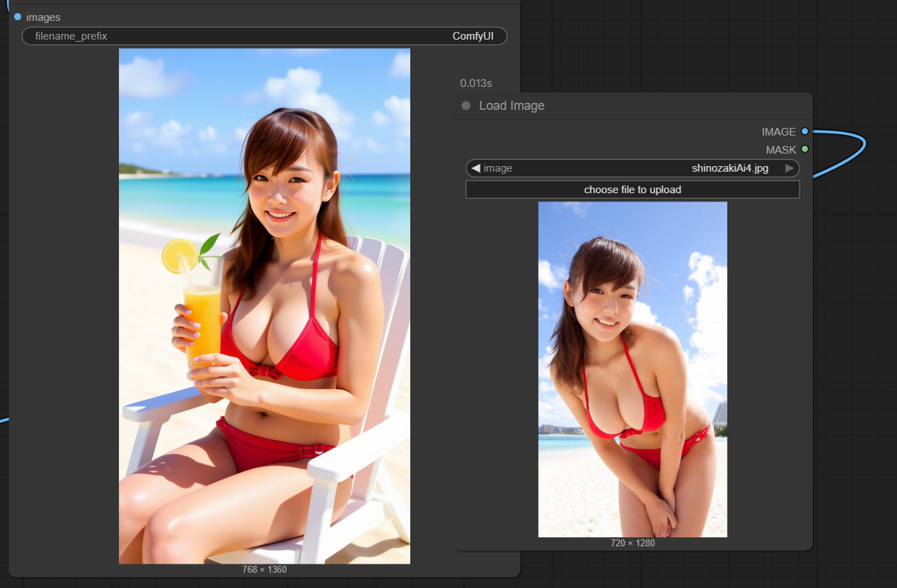Image resolution: width=897 pixels, height=588 pixels.
Task: Open the image dropdown showing shinozakiAi4.jpg
Action: pyautogui.click(x=633, y=168)
